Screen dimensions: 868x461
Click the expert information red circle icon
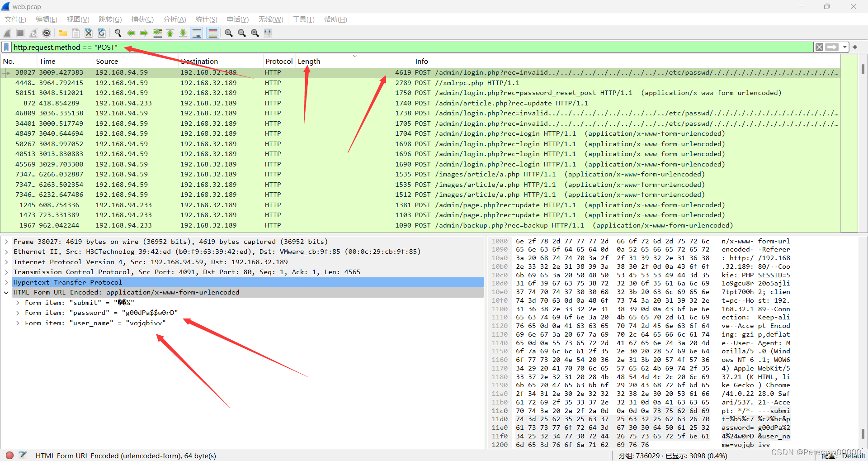[x=9, y=455]
